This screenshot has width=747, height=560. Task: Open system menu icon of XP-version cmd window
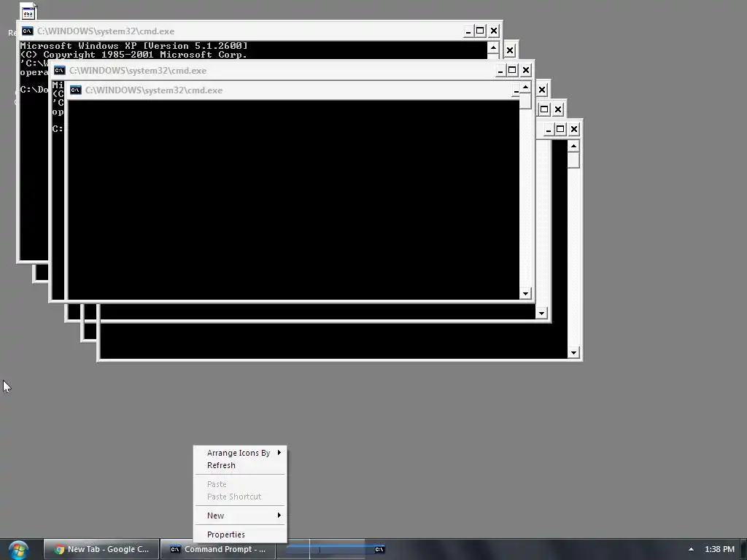point(28,31)
